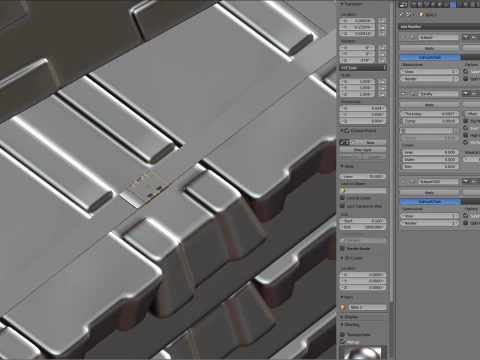
Task: Toggle Even Thickness checkbox in Solidify
Action: [x=466, y=128]
